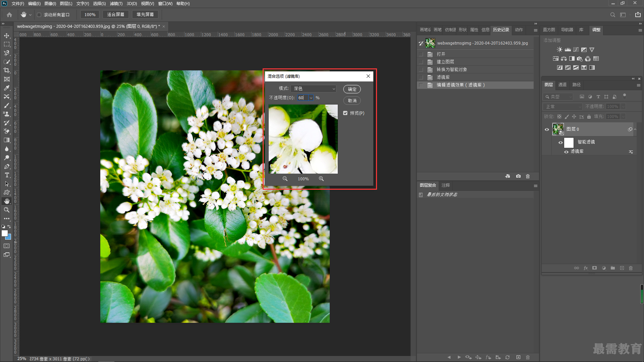Select the Path Selection tool

click(x=7, y=184)
